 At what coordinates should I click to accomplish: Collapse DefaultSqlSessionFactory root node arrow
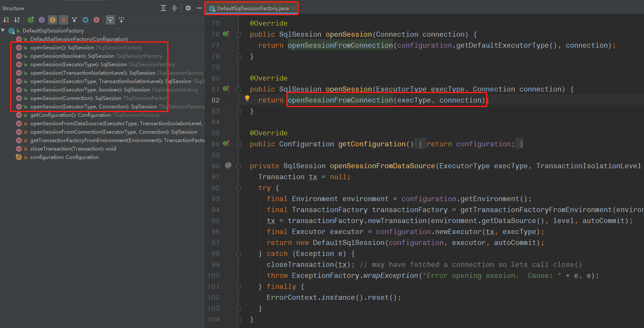click(3, 30)
